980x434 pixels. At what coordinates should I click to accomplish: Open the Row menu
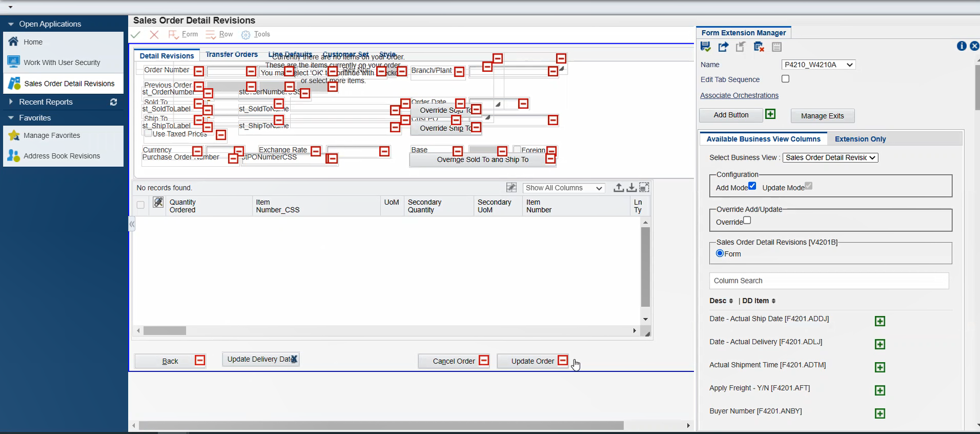pos(219,34)
